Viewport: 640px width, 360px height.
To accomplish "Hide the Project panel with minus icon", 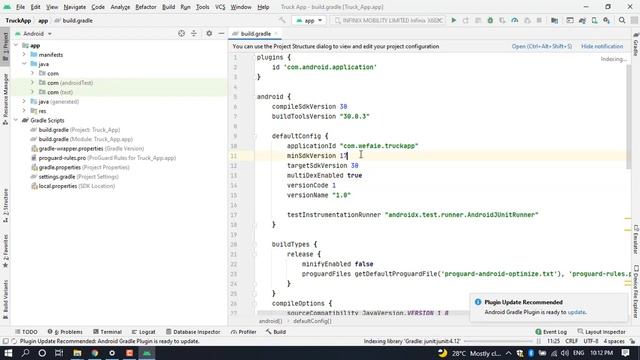I will click(x=221, y=33).
